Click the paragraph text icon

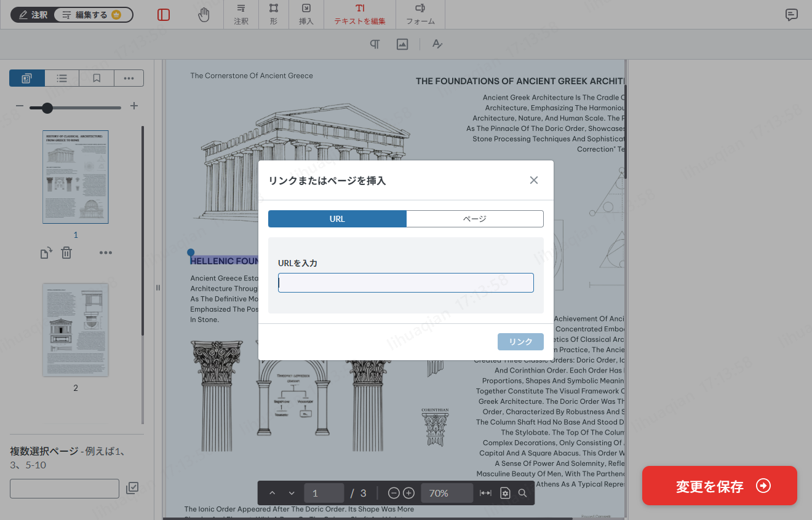point(375,44)
